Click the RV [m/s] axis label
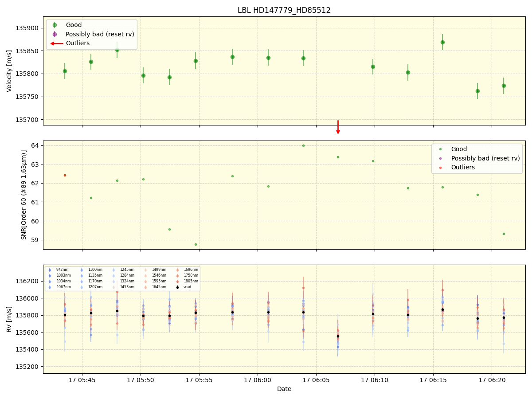This screenshot has height=399, width=532. click(9, 319)
